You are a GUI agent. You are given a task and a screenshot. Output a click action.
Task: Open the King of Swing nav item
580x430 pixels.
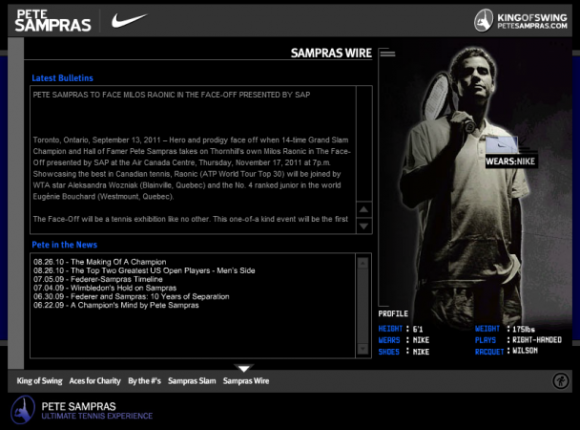(x=40, y=381)
